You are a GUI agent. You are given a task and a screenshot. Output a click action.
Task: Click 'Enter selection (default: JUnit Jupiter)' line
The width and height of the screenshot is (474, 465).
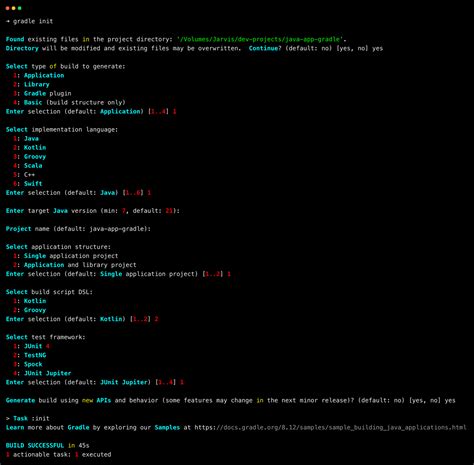(94, 382)
